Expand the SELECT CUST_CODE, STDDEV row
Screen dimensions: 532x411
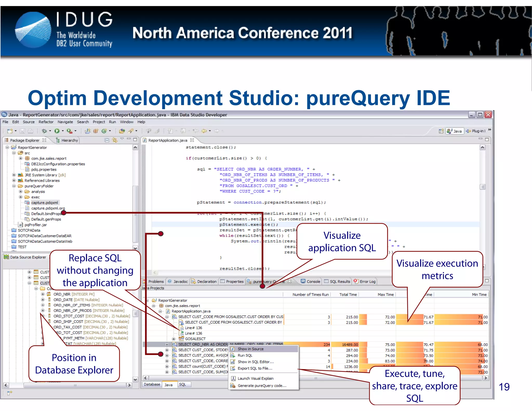[167, 350]
